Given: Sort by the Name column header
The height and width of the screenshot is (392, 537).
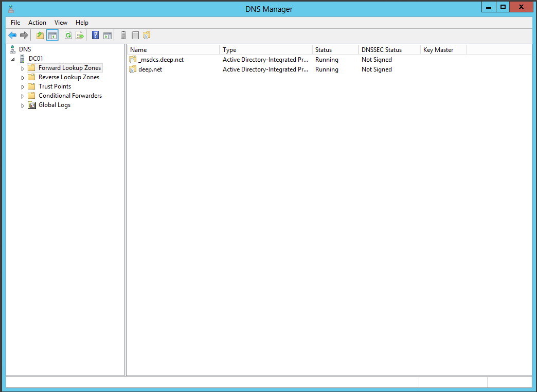Looking at the screenshot, I should coord(173,50).
